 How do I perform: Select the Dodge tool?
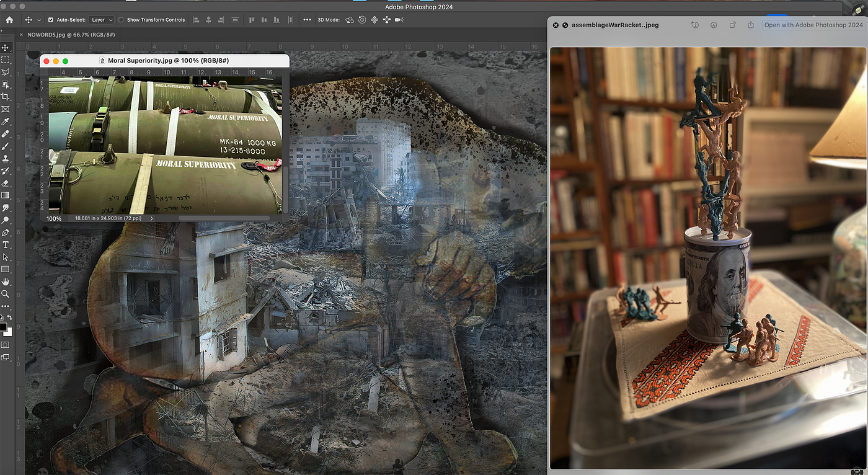coord(6,220)
